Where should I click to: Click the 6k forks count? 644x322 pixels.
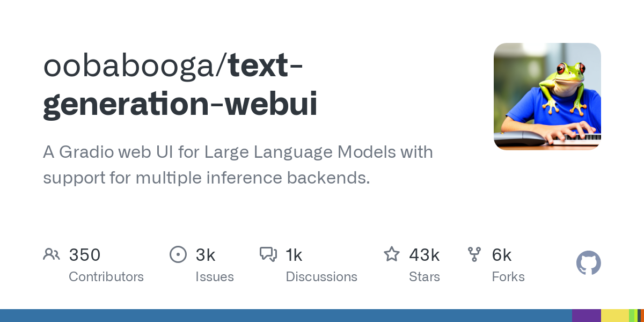tap(502, 255)
